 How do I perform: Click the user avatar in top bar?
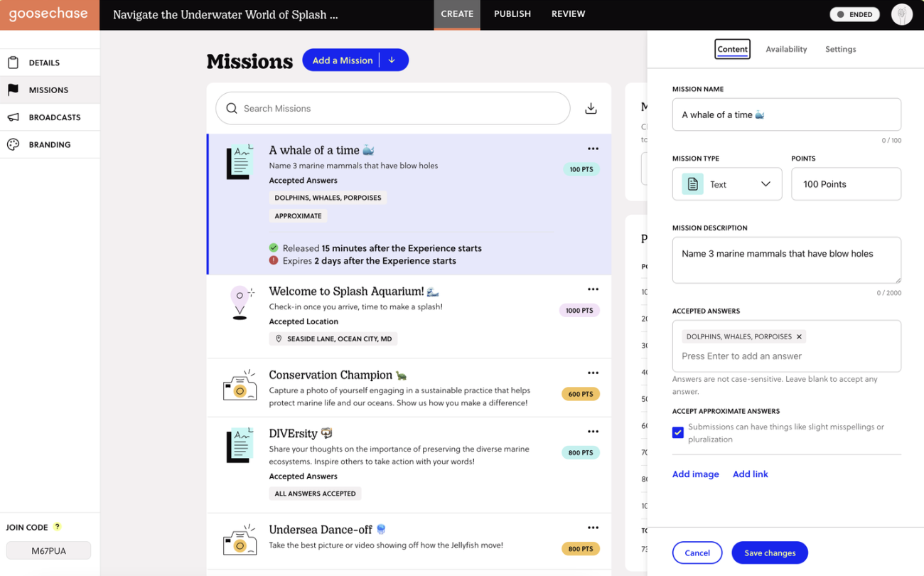[x=901, y=14]
